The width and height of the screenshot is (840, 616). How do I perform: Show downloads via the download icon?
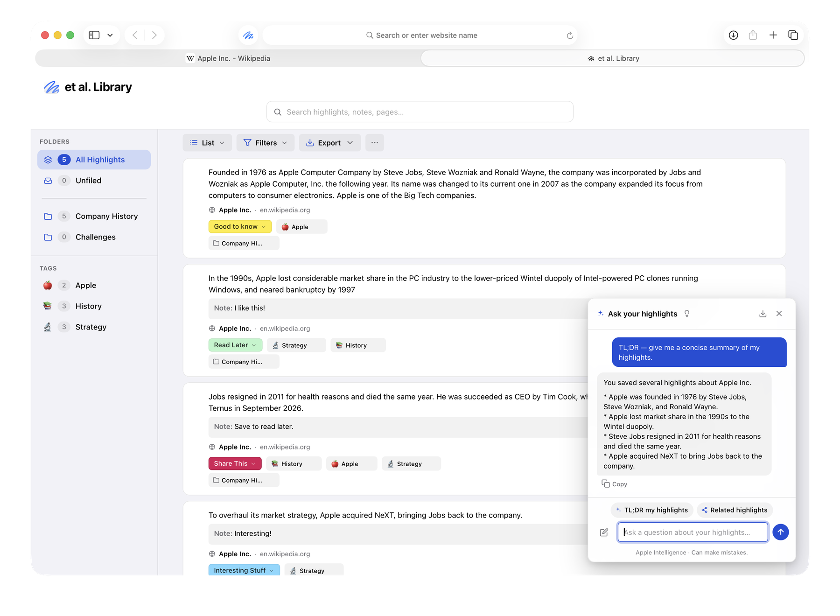(734, 35)
